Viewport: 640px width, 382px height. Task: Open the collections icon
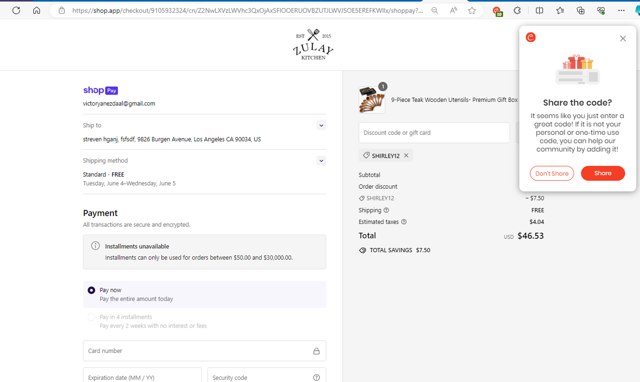[580, 11]
